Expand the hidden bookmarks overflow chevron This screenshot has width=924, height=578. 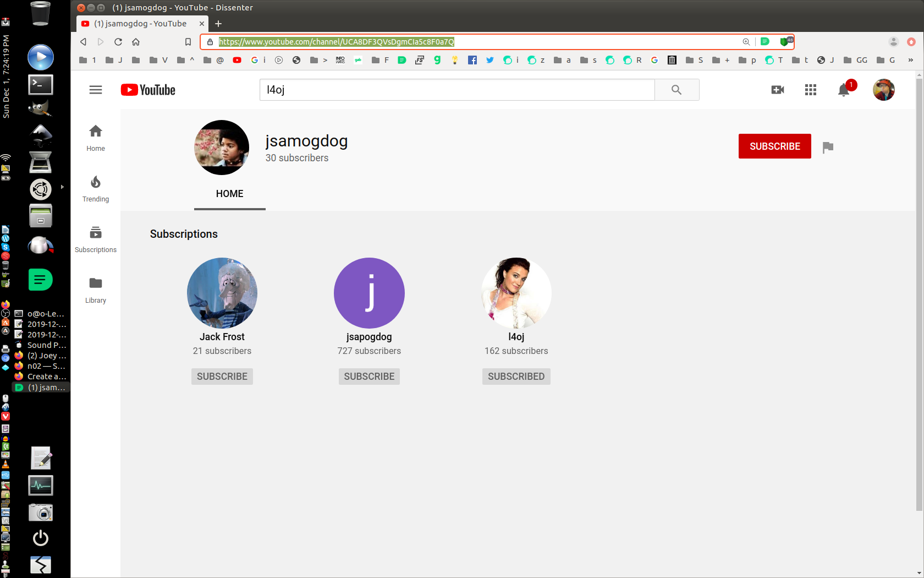point(910,60)
